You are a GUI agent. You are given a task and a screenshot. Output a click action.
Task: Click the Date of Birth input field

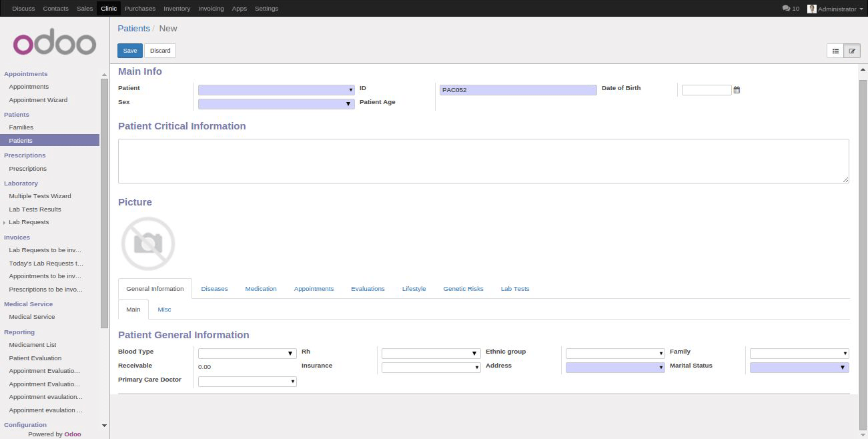(707, 90)
